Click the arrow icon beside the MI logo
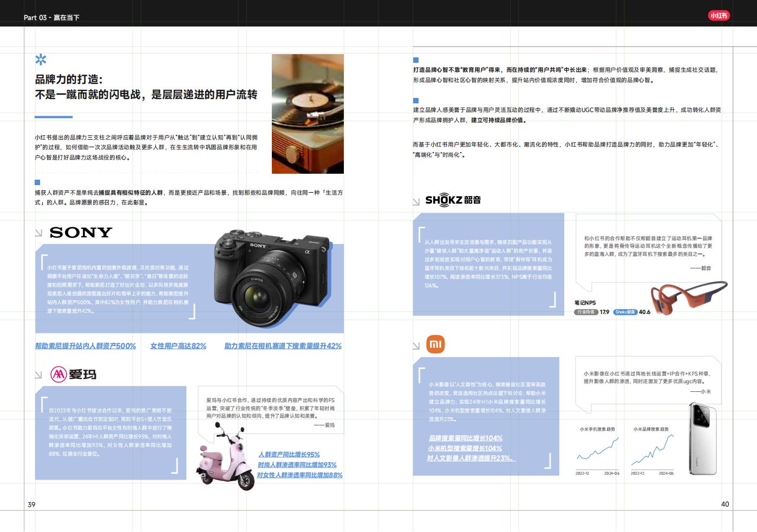 coord(416,346)
